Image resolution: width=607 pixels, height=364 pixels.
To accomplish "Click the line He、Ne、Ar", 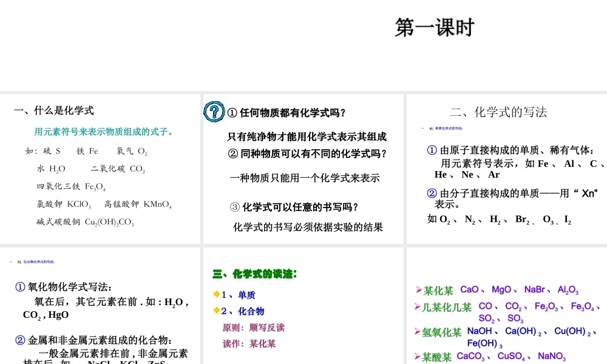I will [467, 175].
